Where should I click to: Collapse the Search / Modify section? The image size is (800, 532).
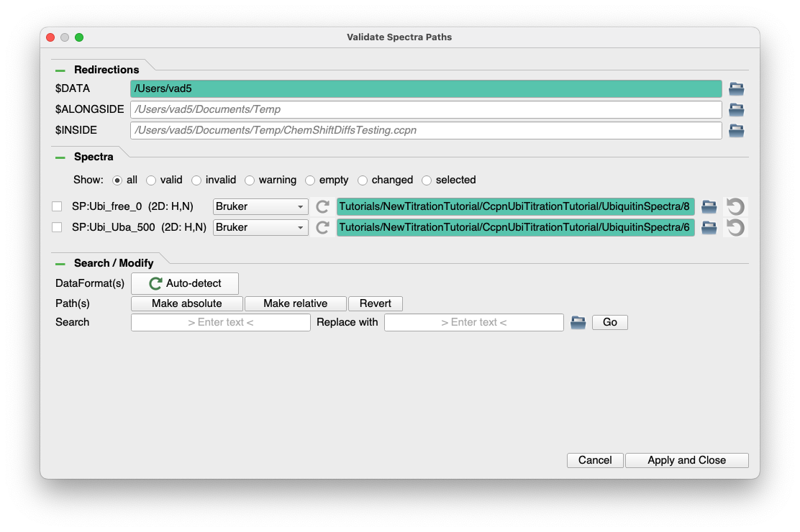60,264
